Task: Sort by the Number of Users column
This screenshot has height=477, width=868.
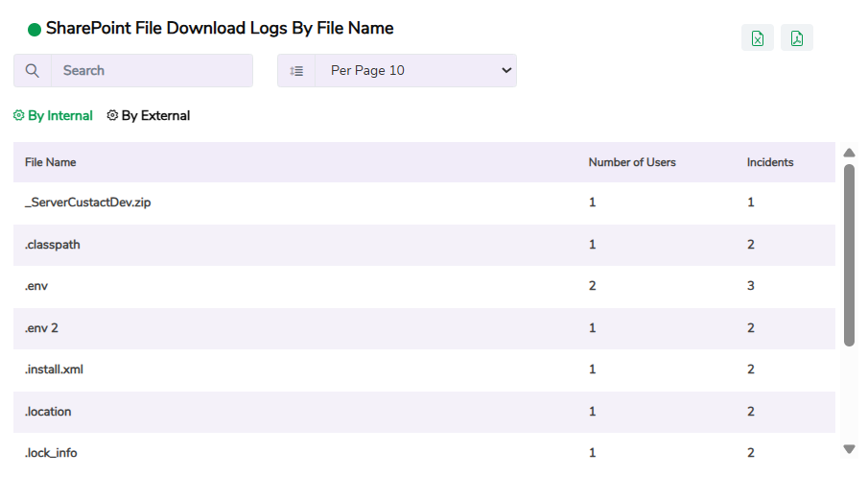Action: click(x=631, y=162)
